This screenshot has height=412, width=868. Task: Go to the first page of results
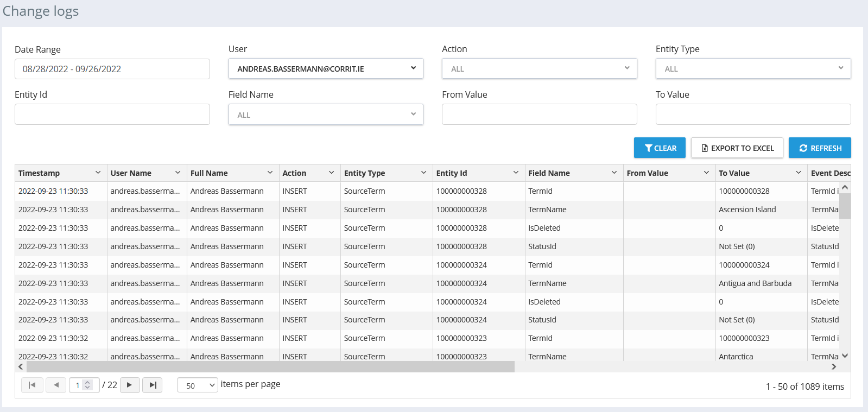click(x=32, y=385)
